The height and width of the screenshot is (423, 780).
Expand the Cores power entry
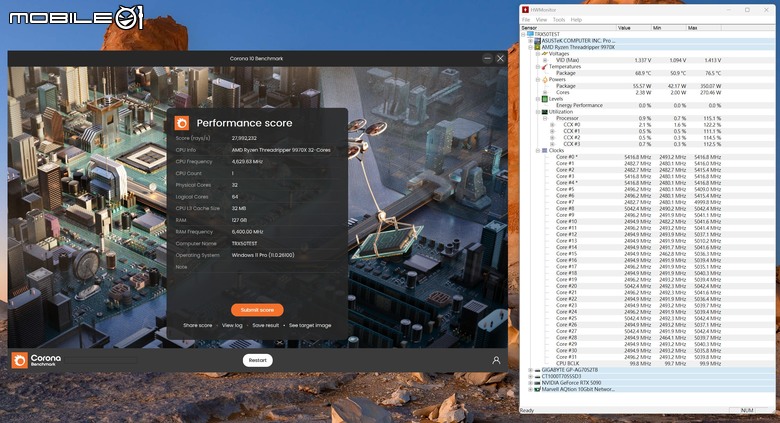tap(545, 92)
